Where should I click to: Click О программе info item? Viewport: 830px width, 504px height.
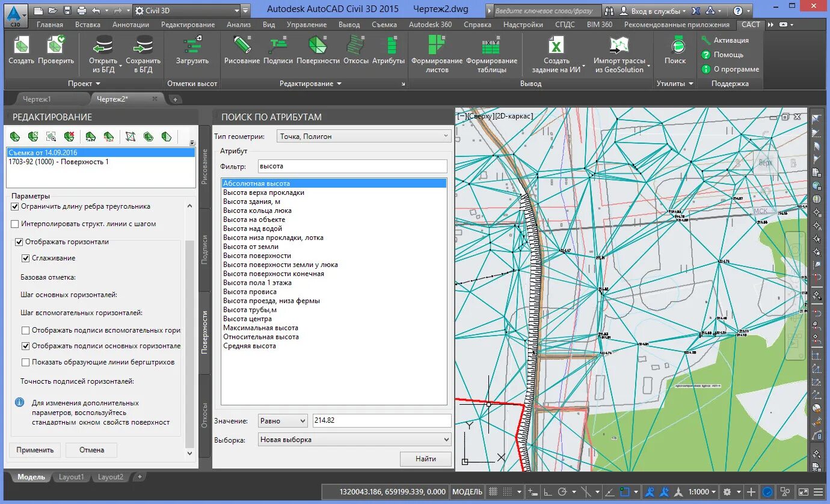pyautogui.click(x=730, y=69)
